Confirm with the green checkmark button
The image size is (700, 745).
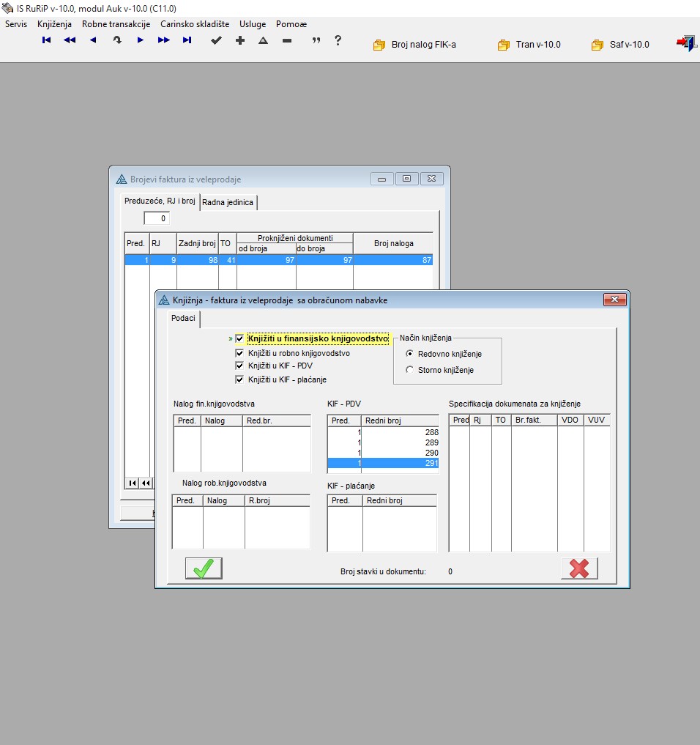coord(204,568)
